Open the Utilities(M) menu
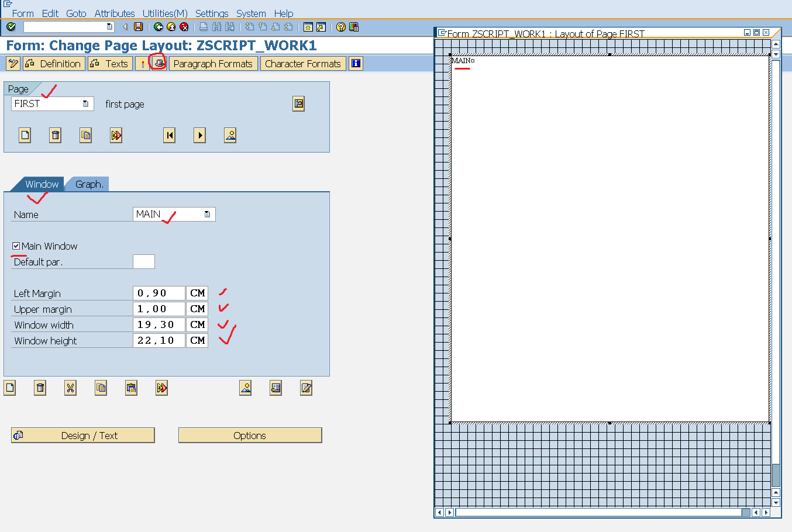This screenshot has width=792, height=532. point(165,13)
